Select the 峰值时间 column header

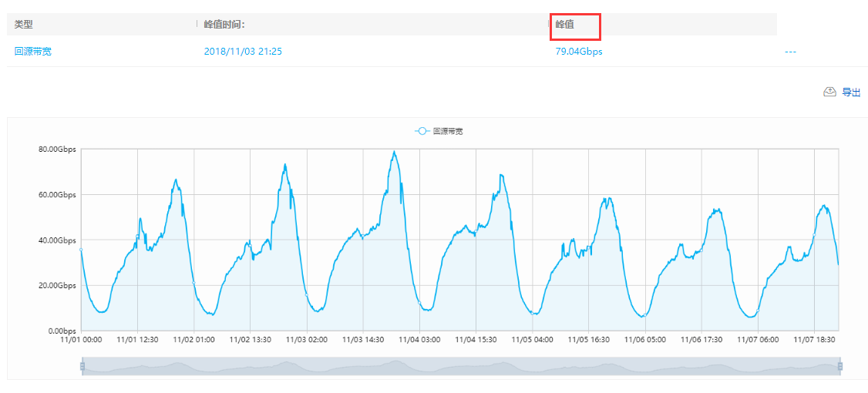[224, 25]
